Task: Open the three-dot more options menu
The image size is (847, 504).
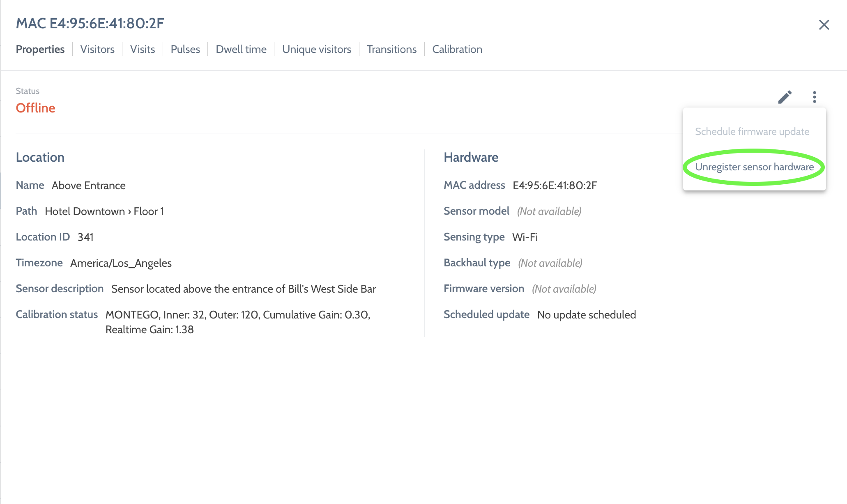Action: (x=814, y=97)
